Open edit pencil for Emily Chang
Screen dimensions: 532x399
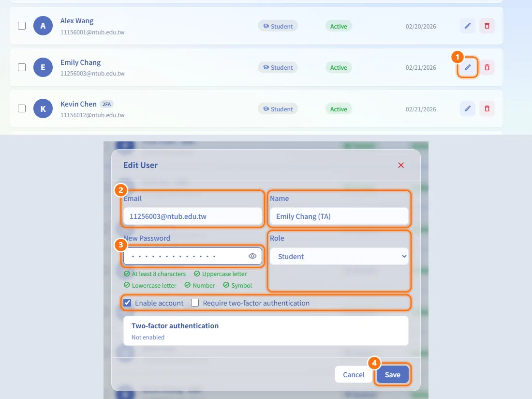coord(468,67)
